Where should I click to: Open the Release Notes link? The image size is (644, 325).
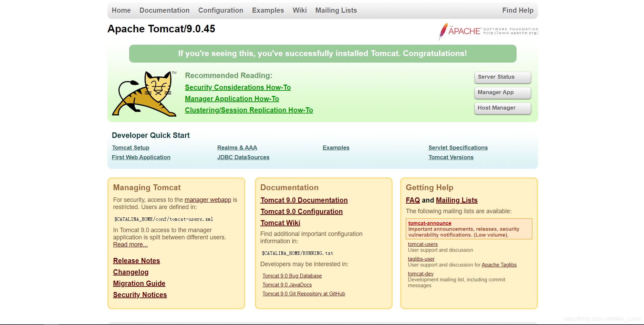[136, 261]
